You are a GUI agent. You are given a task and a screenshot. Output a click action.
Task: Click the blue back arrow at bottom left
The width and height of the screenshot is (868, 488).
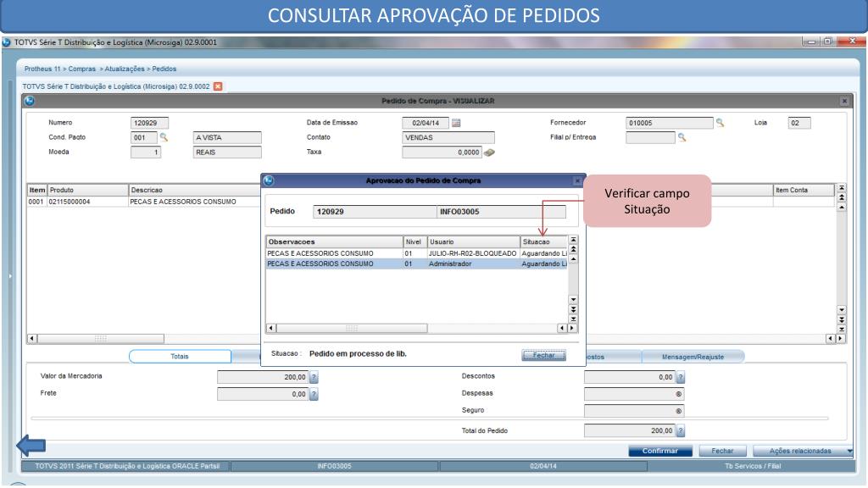click(31, 446)
